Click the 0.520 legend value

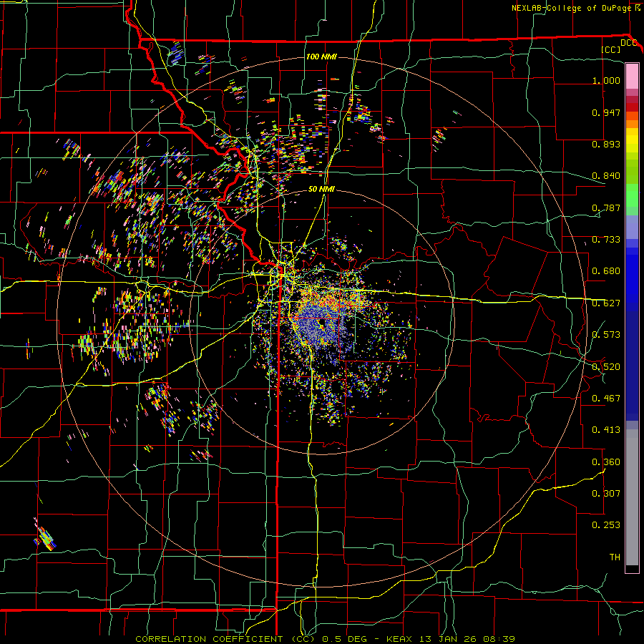[606, 367]
